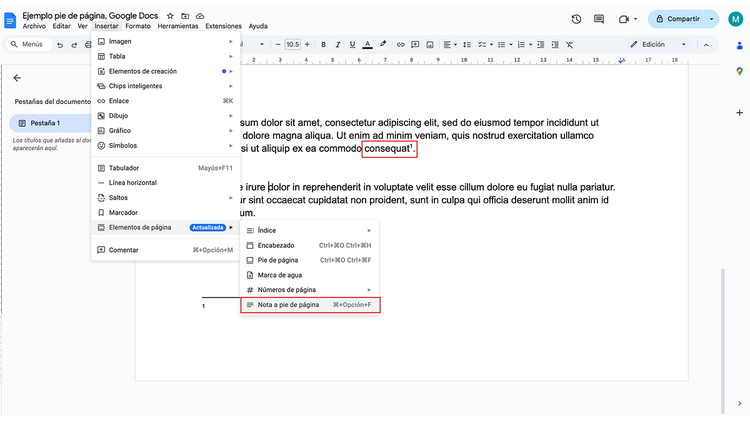
Task: Increase indent
Action: tap(555, 44)
